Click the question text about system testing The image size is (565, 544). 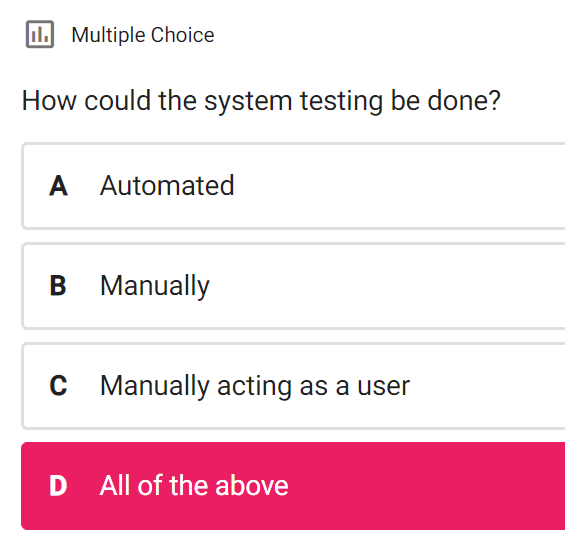[x=261, y=101]
